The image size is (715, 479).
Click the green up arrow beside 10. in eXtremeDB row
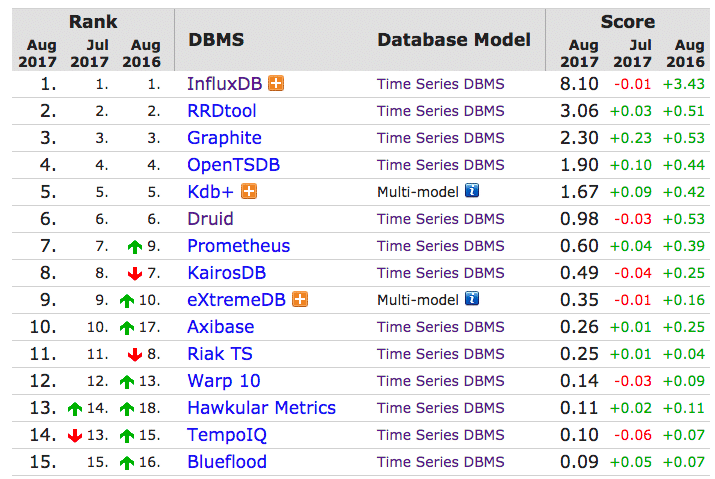click(x=127, y=301)
